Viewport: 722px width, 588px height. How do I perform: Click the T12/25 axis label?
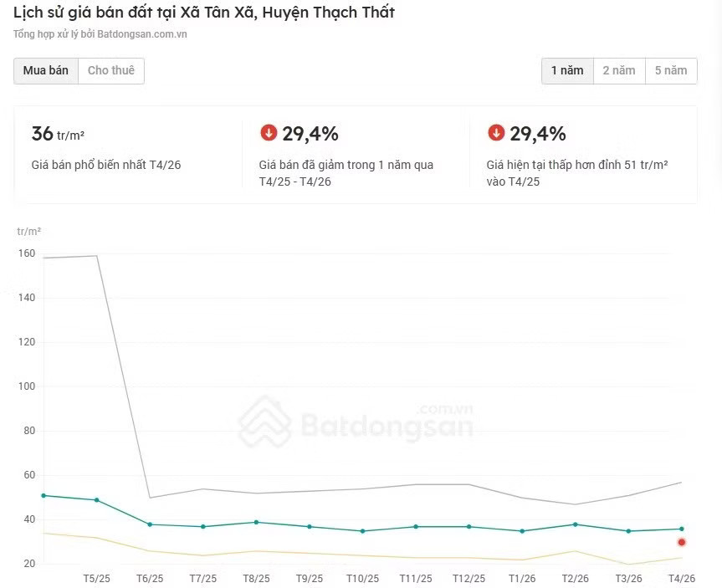(x=469, y=578)
